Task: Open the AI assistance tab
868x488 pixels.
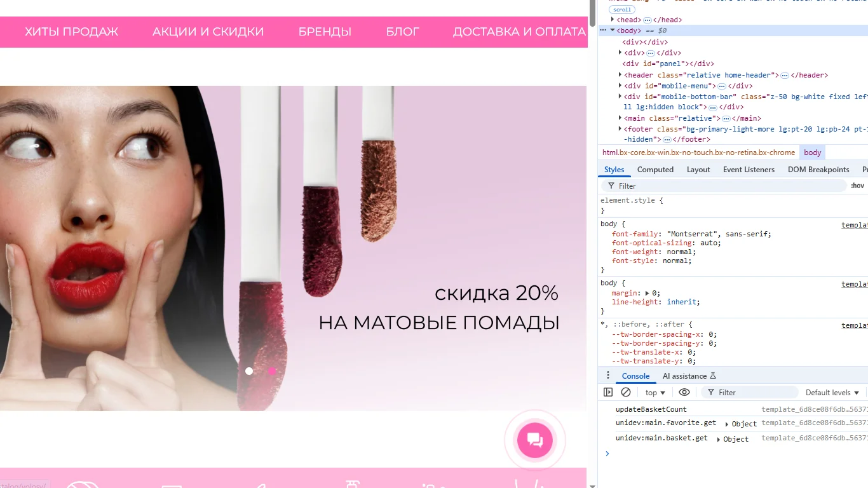Action: [689, 376]
